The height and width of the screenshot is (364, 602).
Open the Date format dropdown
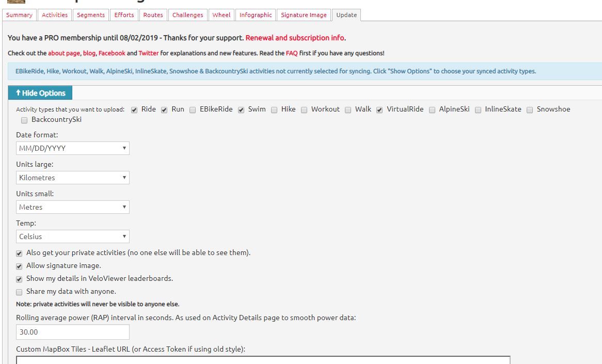73,148
